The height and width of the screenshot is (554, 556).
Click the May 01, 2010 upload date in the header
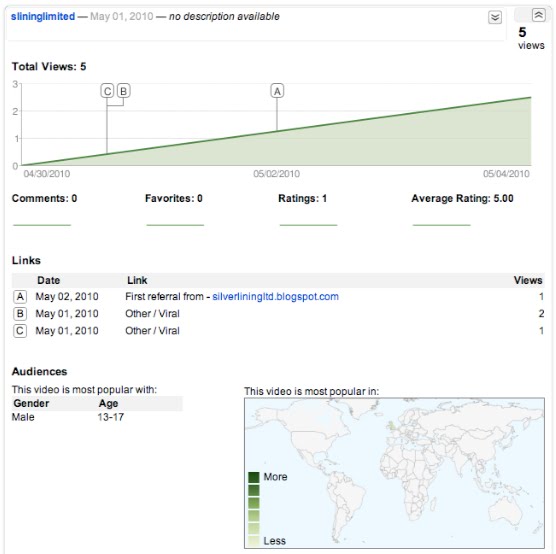click(x=122, y=16)
